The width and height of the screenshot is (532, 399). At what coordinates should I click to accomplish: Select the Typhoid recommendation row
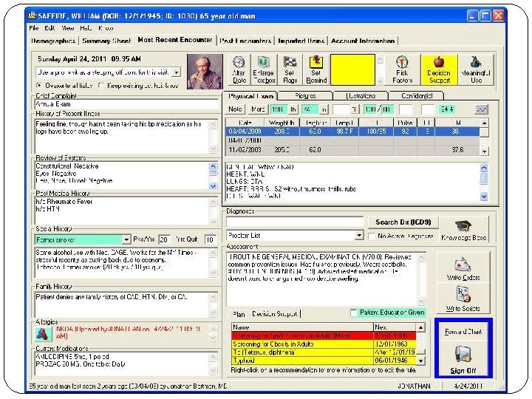pos(324,361)
